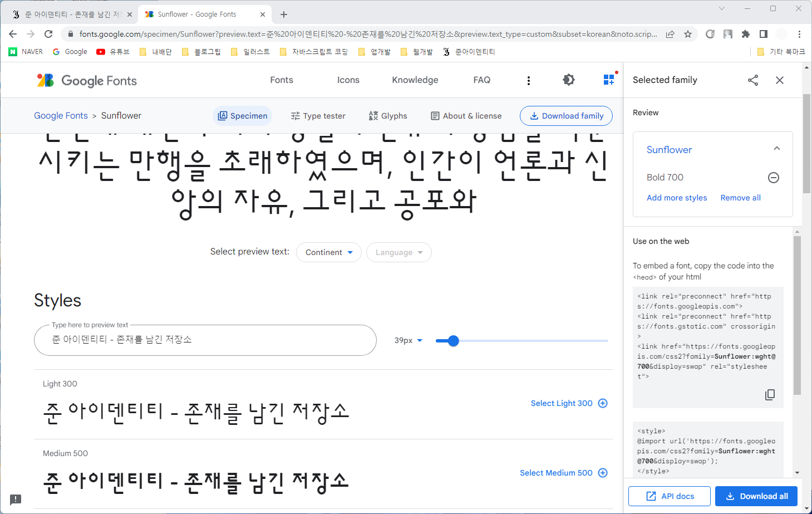Viewport: 812px width, 514px height.
Task: Focus the preview text input field
Action: click(205, 340)
